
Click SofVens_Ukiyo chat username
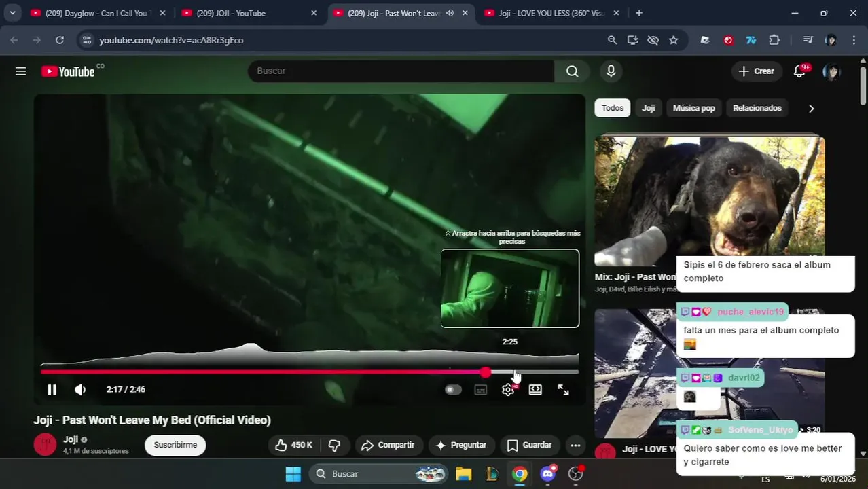pos(760,430)
